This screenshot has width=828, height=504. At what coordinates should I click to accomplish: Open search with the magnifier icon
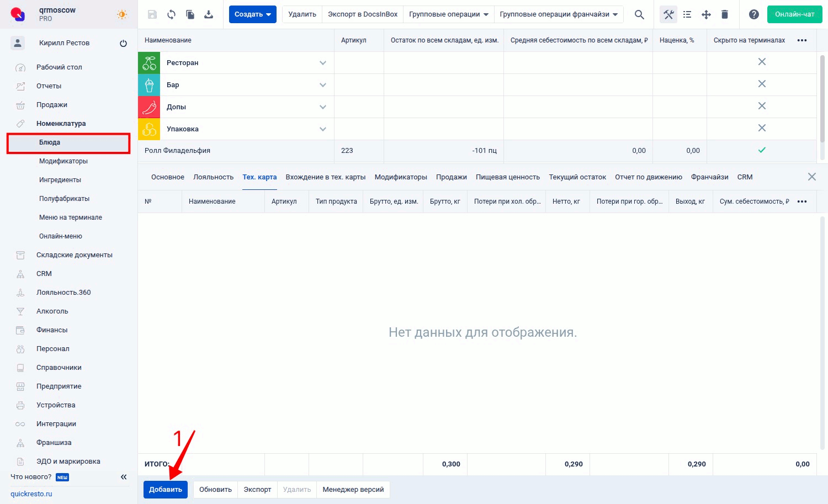click(639, 14)
